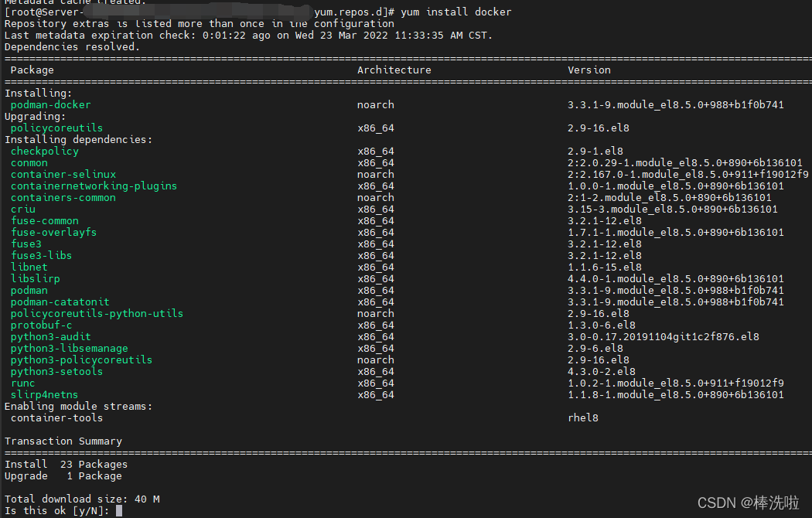The image size is (812, 518).
Task: Click the cursor after 'Is this ok [y/N]:' prompt
Action: tap(119, 511)
